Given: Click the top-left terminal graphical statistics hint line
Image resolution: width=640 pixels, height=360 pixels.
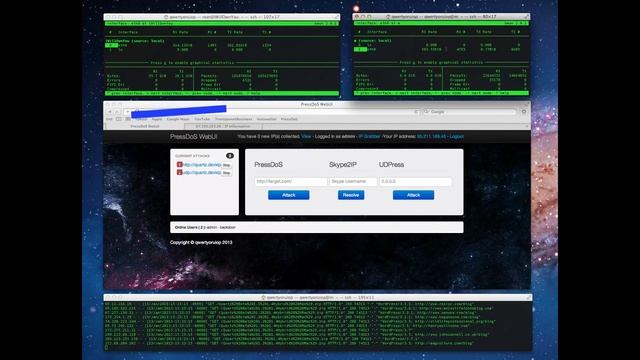Looking at the screenshot, I should coord(192,63).
